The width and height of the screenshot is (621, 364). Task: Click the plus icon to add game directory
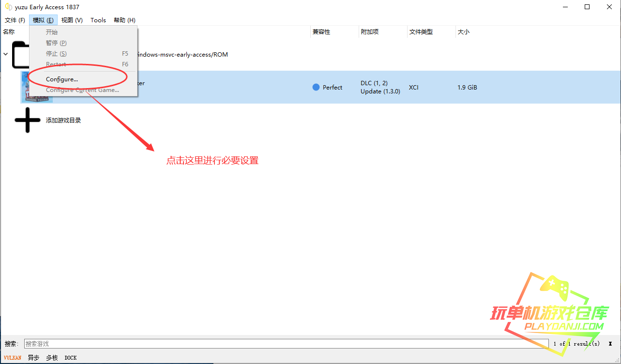pos(28,120)
